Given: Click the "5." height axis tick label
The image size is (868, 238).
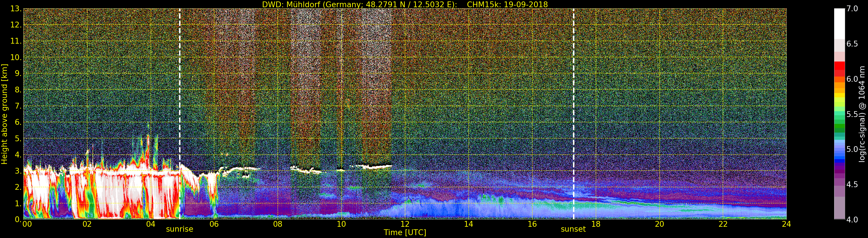Looking at the screenshot, I should [x=18, y=138].
